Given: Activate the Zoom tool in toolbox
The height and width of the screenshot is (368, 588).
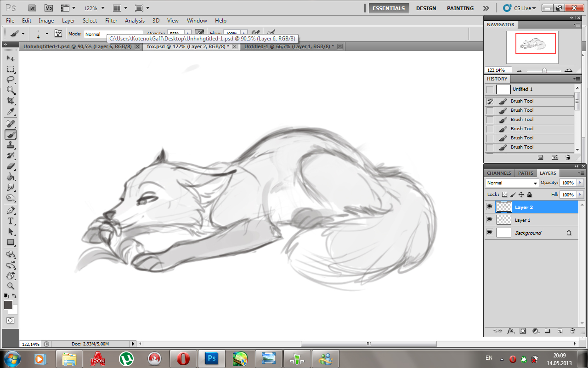Looking at the screenshot, I should (11, 286).
